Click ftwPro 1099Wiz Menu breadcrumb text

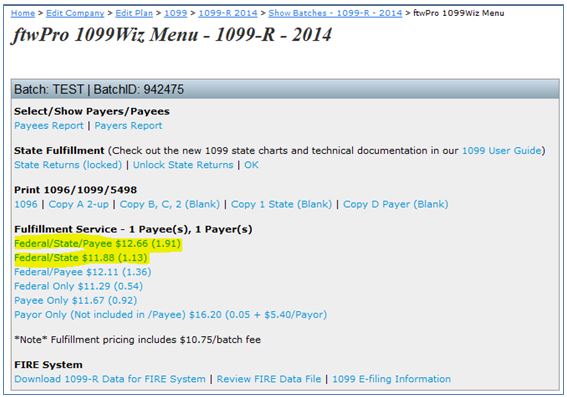pyautogui.click(x=459, y=13)
